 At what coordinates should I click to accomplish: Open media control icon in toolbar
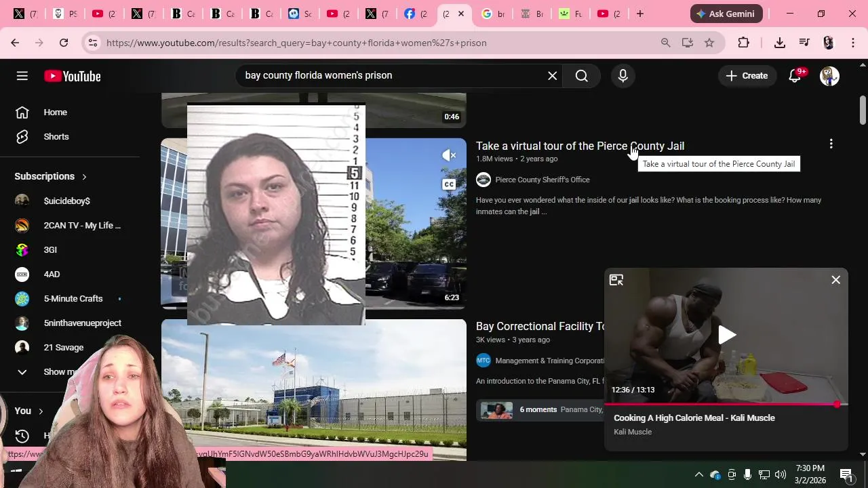pos(804,43)
